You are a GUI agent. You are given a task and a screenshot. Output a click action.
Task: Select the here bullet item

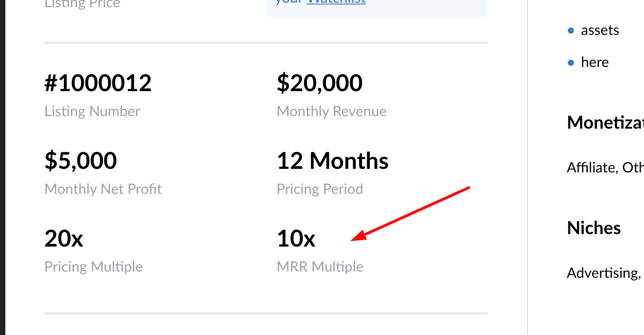point(595,62)
